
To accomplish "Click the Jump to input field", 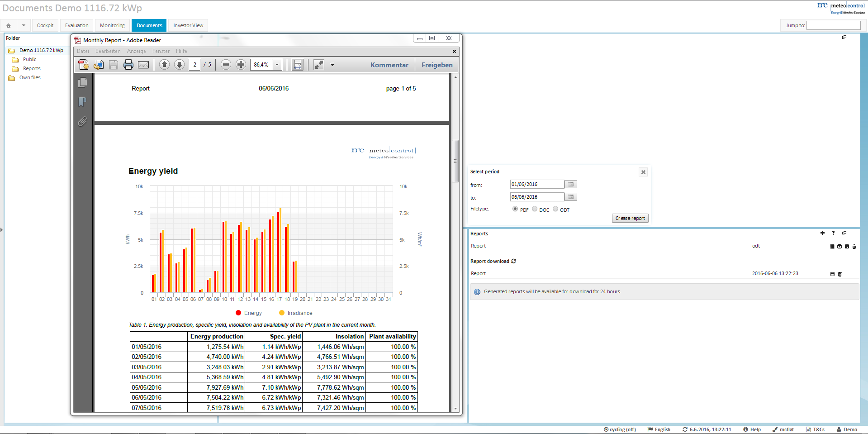I will pyautogui.click(x=833, y=25).
